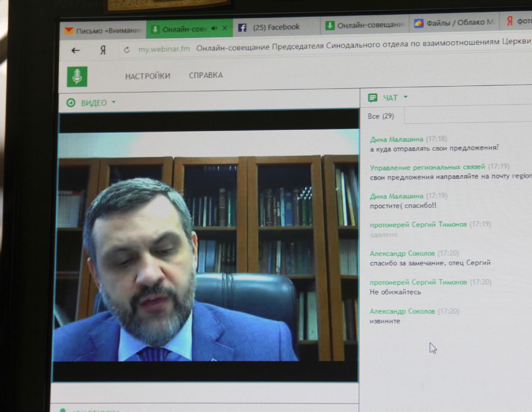This screenshot has height=412, width=532.
Task: Reload the page with the refresh icon
Action: pos(127,50)
